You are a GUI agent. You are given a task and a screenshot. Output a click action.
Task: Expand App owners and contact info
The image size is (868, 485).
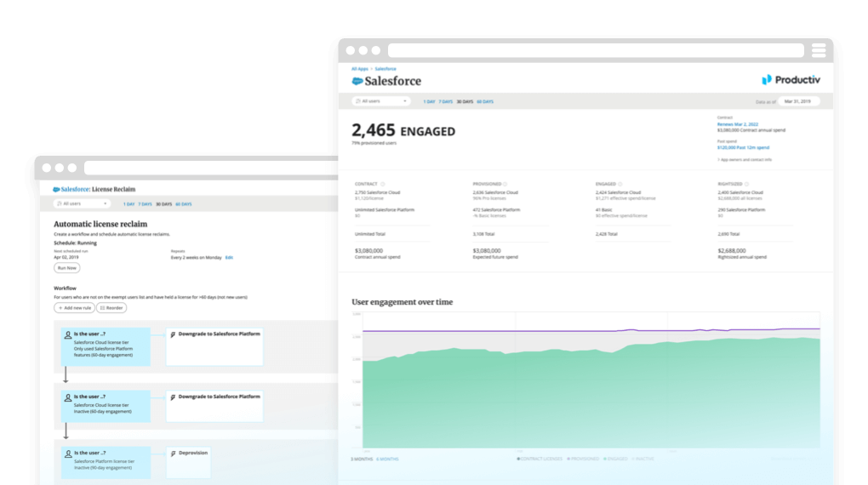[x=745, y=159]
